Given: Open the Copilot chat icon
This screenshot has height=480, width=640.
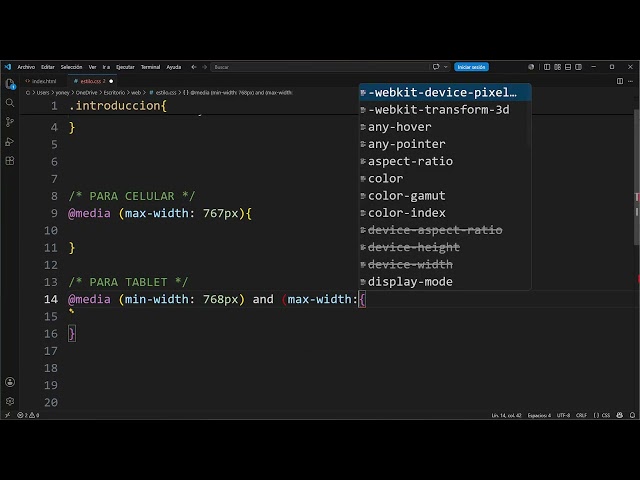Looking at the screenshot, I should click(436, 67).
